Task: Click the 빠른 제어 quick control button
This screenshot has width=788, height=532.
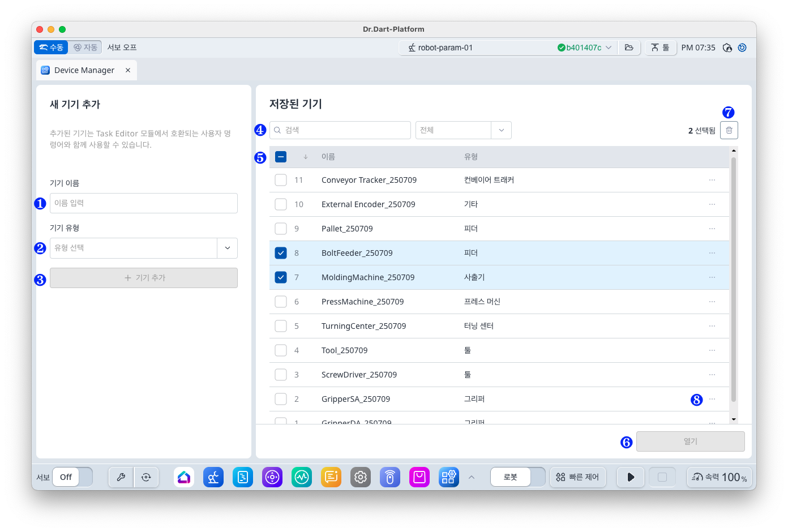Action: [x=578, y=477]
